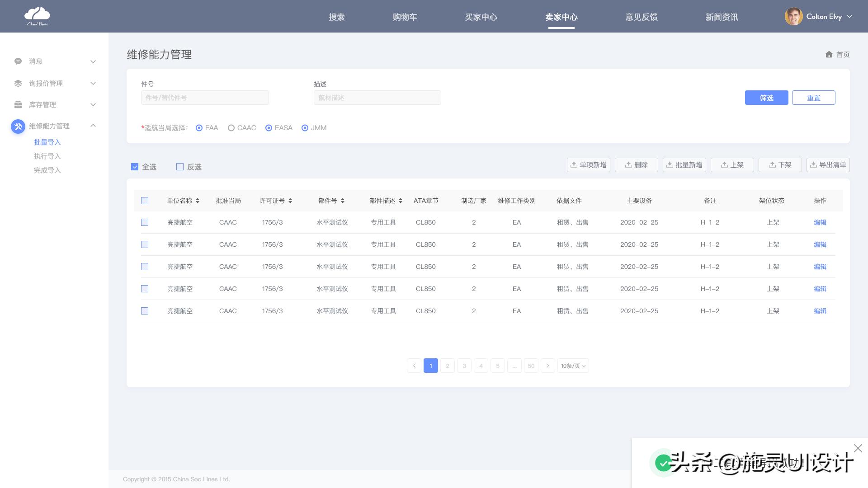868x488 pixels.
Task: Collapse the 维修能力管理 sidebar section
Action: coord(93,126)
